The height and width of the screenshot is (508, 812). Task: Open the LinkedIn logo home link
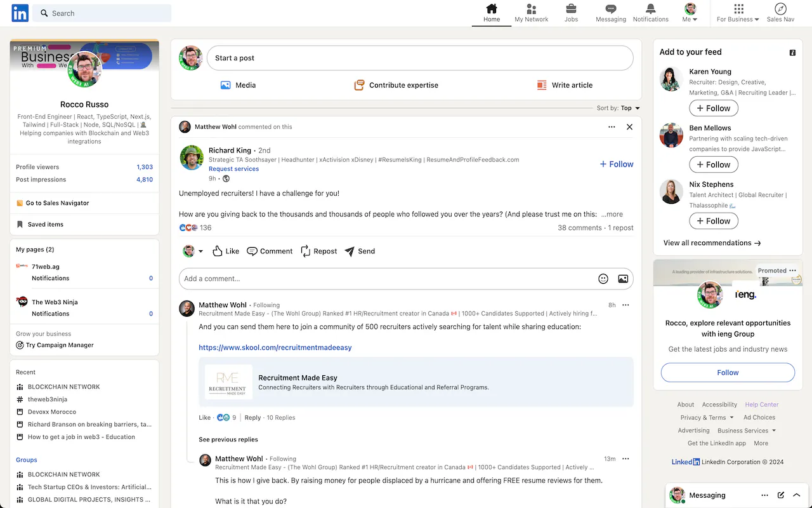tap(20, 13)
